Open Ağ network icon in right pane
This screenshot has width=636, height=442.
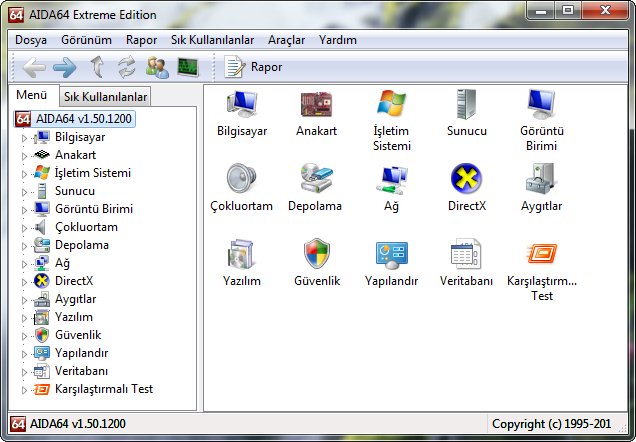[x=391, y=180]
